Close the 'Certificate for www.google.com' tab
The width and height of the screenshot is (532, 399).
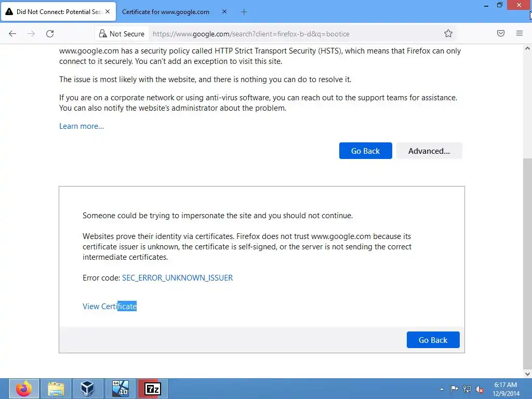pos(224,11)
